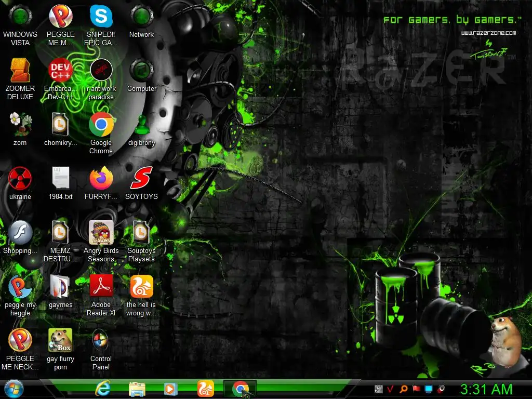Image resolution: width=532 pixels, height=399 pixels.
Task: Open Windows Media Player taskbar icon
Action: [170, 389]
